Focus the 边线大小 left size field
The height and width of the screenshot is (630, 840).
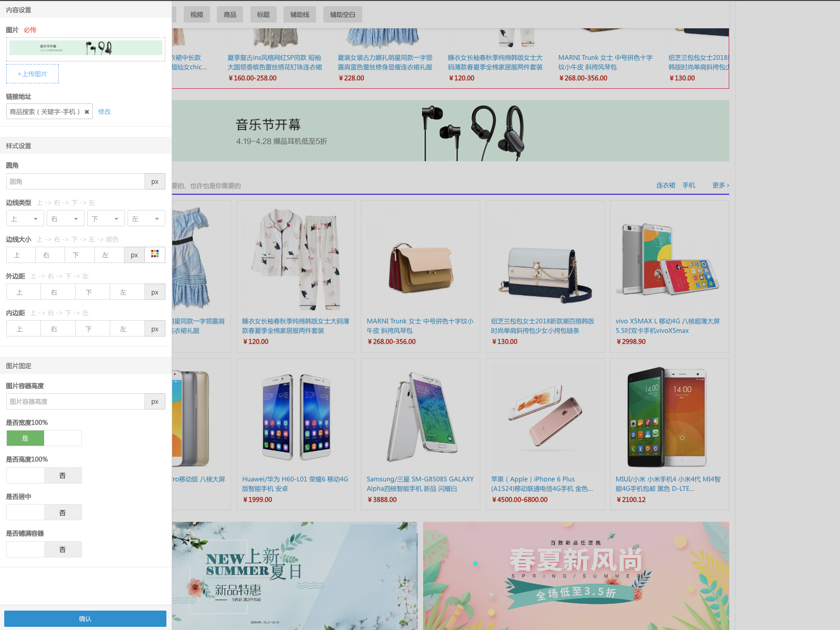coord(109,255)
